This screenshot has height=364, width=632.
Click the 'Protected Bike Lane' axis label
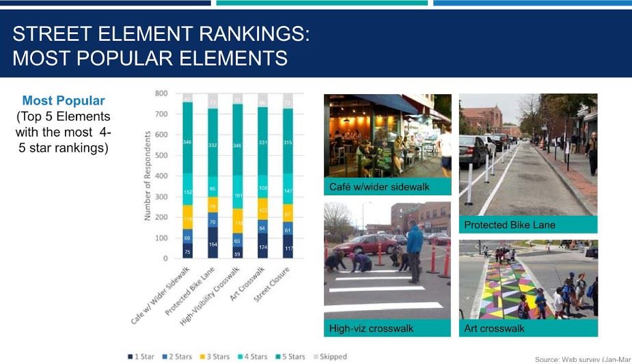click(189, 292)
